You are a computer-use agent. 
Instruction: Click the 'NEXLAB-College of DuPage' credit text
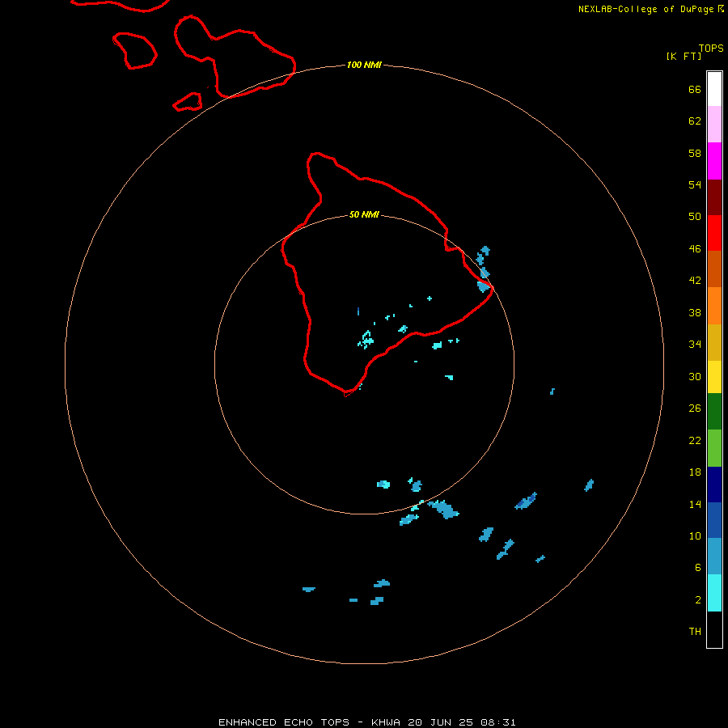coord(645,9)
